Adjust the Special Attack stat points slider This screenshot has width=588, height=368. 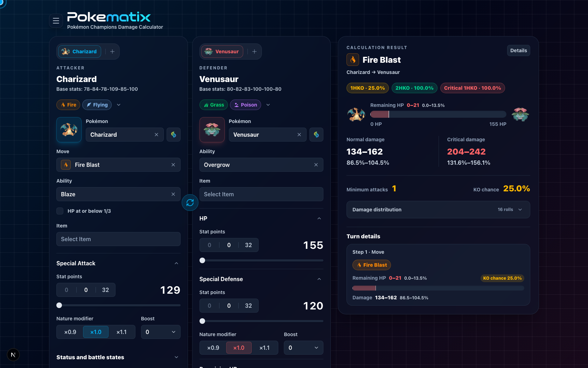(x=118, y=305)
